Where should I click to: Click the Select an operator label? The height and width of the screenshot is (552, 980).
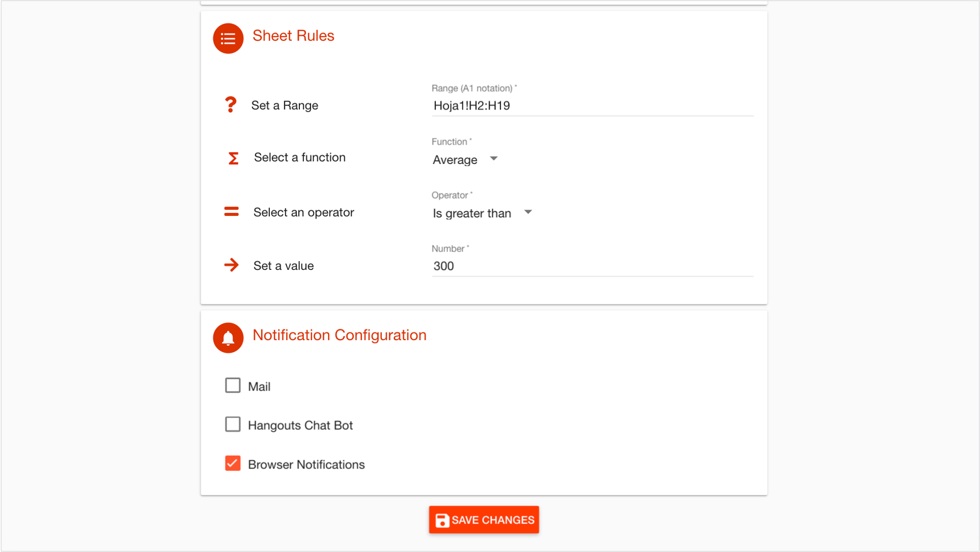[303, 212]
